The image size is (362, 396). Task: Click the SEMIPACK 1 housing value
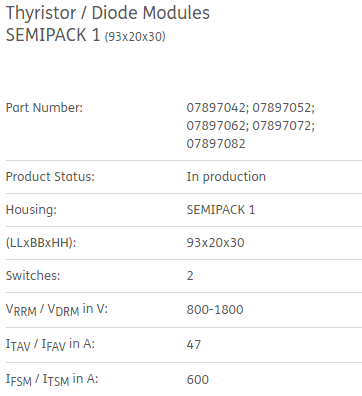point(221,209)
